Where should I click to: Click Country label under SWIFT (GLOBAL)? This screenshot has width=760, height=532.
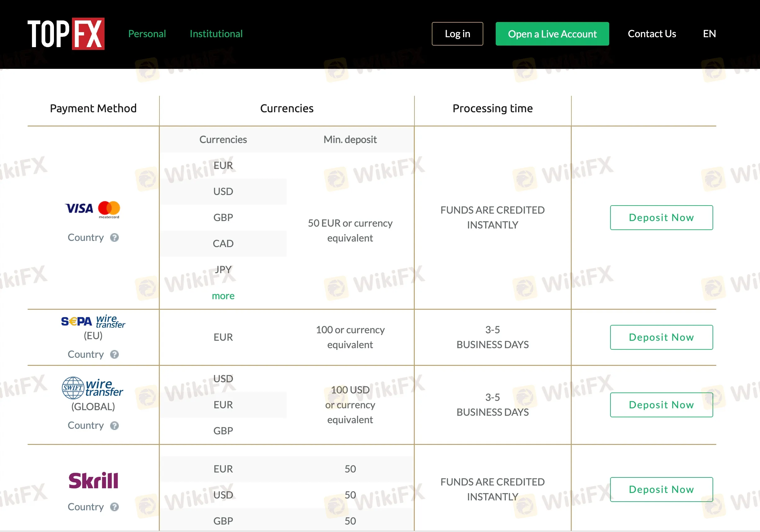pyautogui.click(x=86, y=425)
